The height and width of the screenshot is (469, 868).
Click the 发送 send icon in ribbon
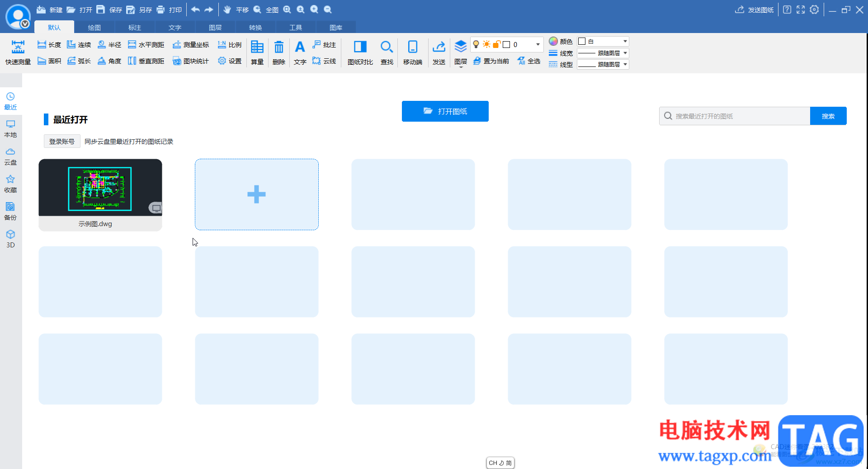click(x=439, y=52)
